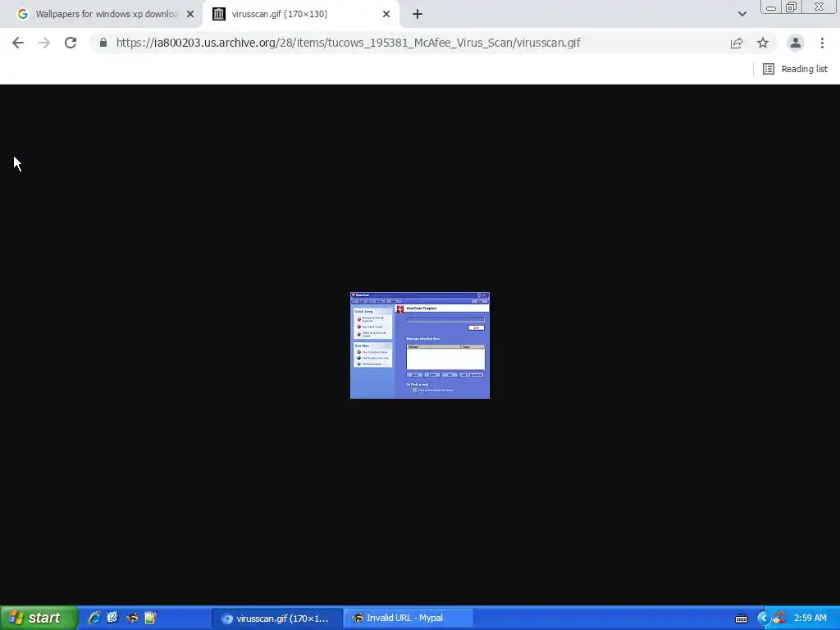This screenshot has width=840, height=630.
Task: Close the Wallpapers for windows xp tab
Action: point(190,14)
